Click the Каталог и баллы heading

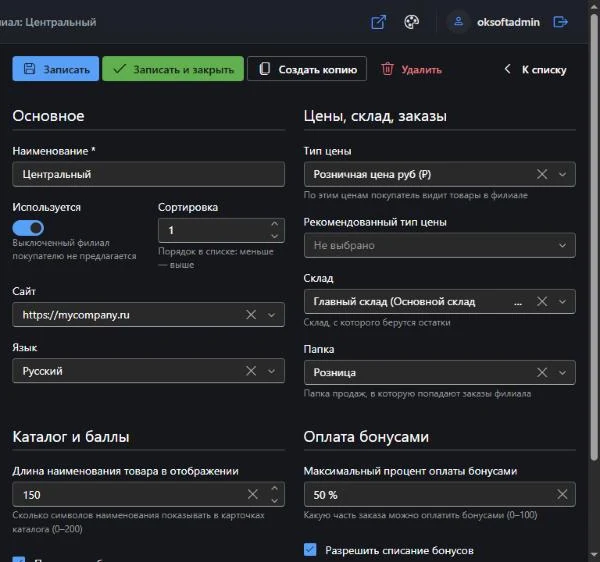tap(71, 437)
